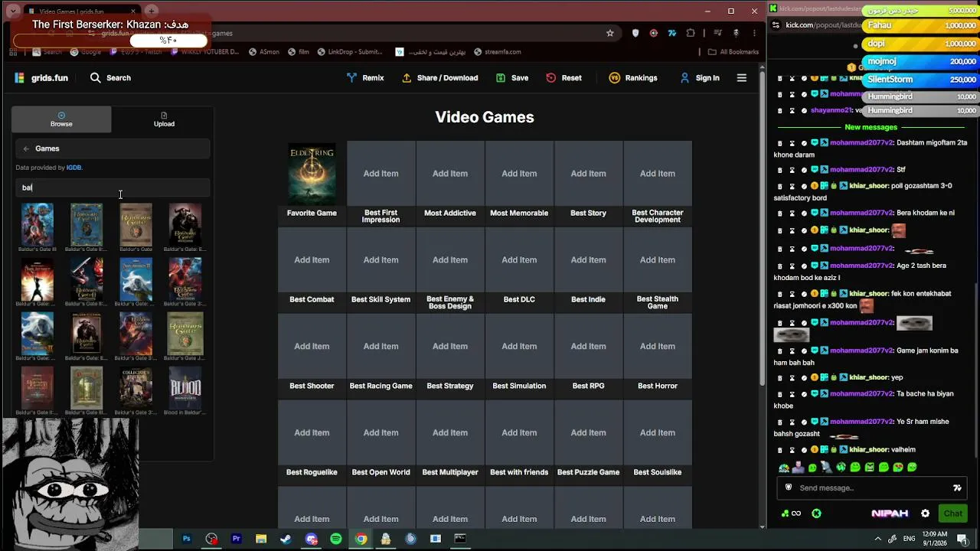Viewport: 980px width, 551px height.
Task: Open the IGDB link
Action: pyautogui.click(x=73, y=168)
